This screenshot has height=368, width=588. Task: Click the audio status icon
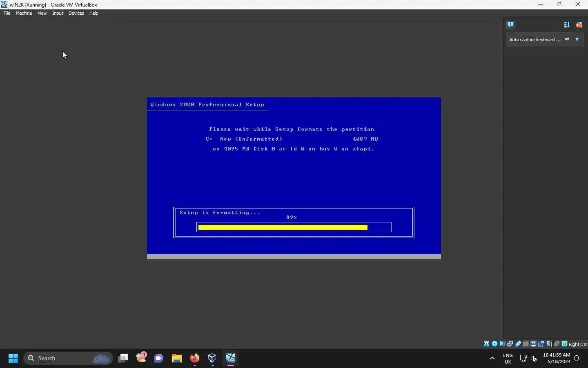pos(502,344)
